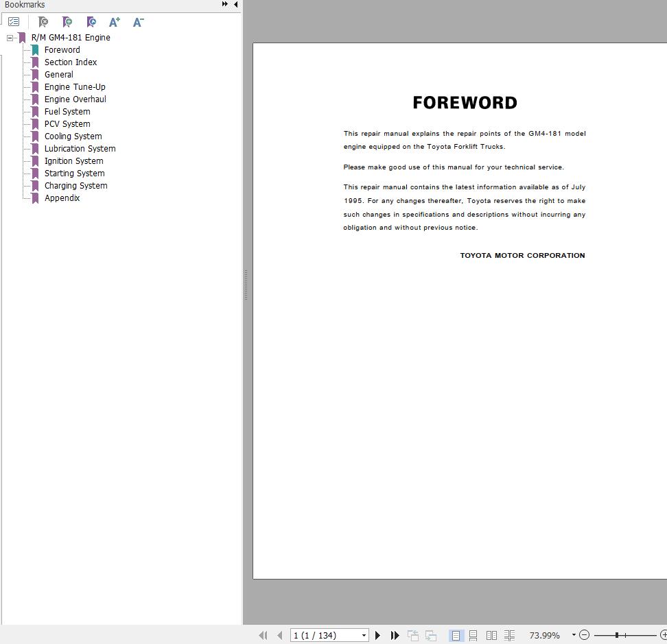Open the bookmark options checklist icon
Image resolution: width=667 pixels, height=644 pixels.
tap(14, 22)
